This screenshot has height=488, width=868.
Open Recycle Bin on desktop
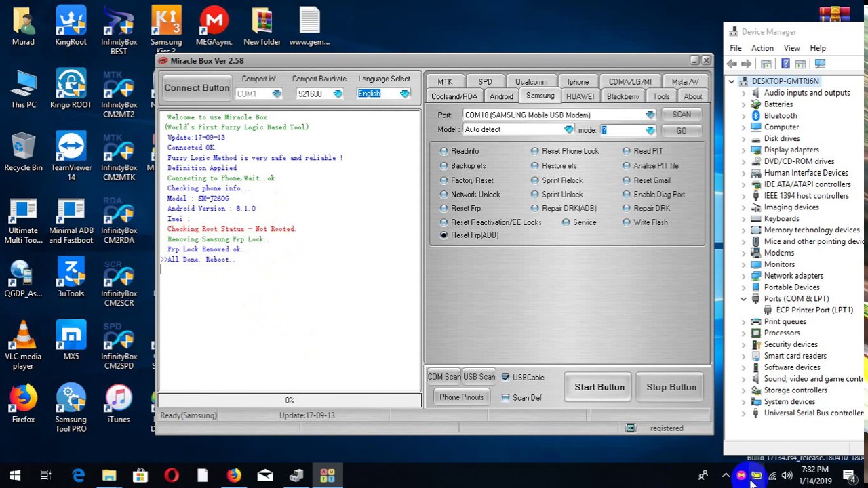pyautogui.click(x=23, y=152)
